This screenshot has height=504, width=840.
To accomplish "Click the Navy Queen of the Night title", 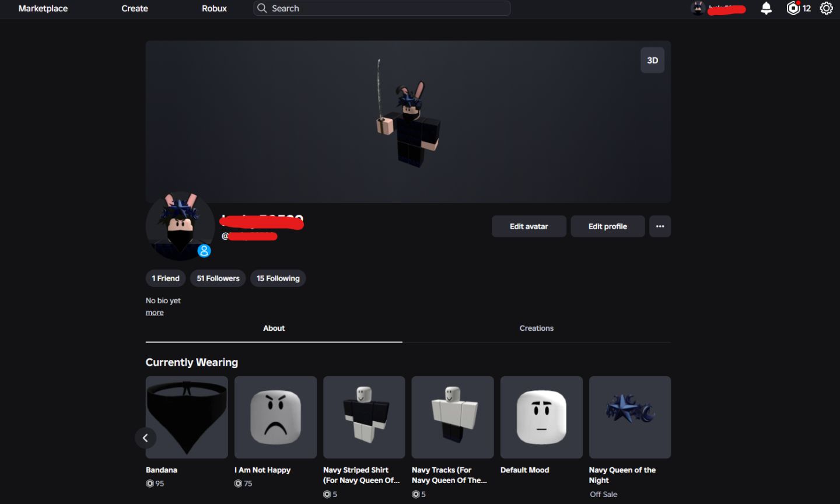I will pos(622,475).
